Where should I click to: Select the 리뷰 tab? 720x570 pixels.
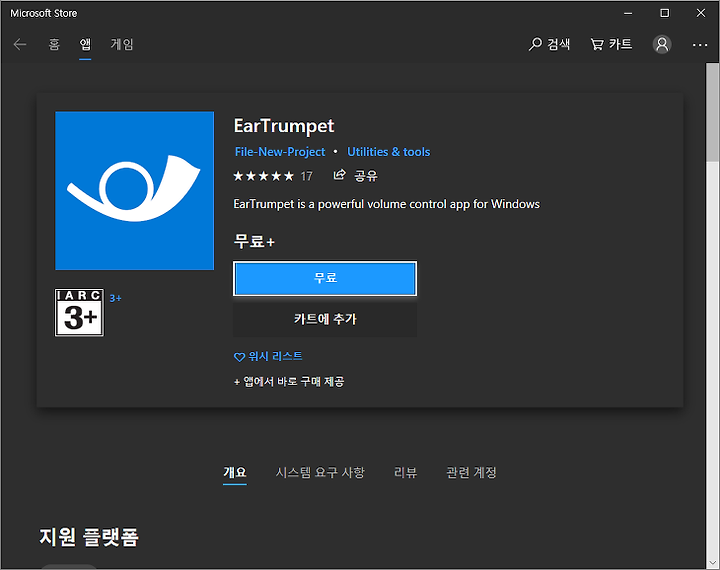(405, 472)
